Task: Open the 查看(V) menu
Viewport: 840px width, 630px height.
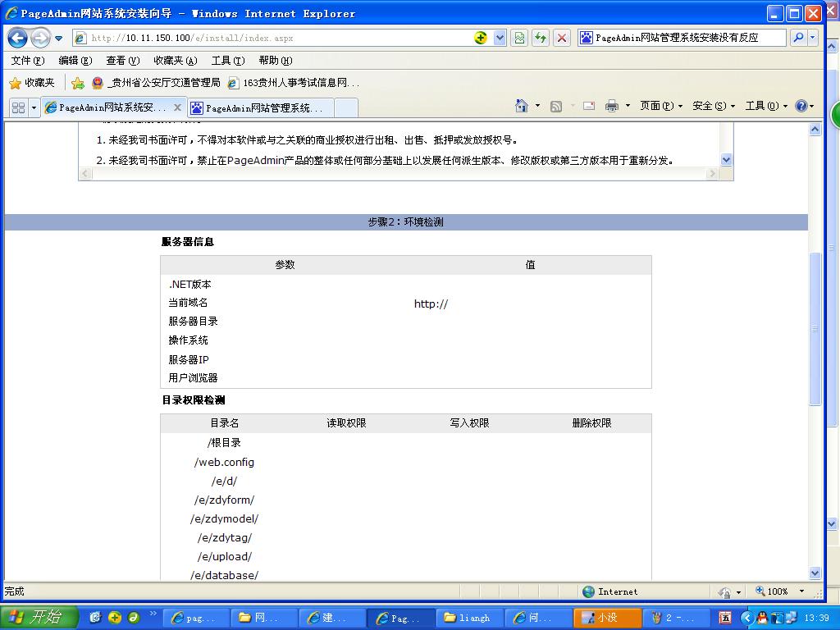Action: coord(123,61)
